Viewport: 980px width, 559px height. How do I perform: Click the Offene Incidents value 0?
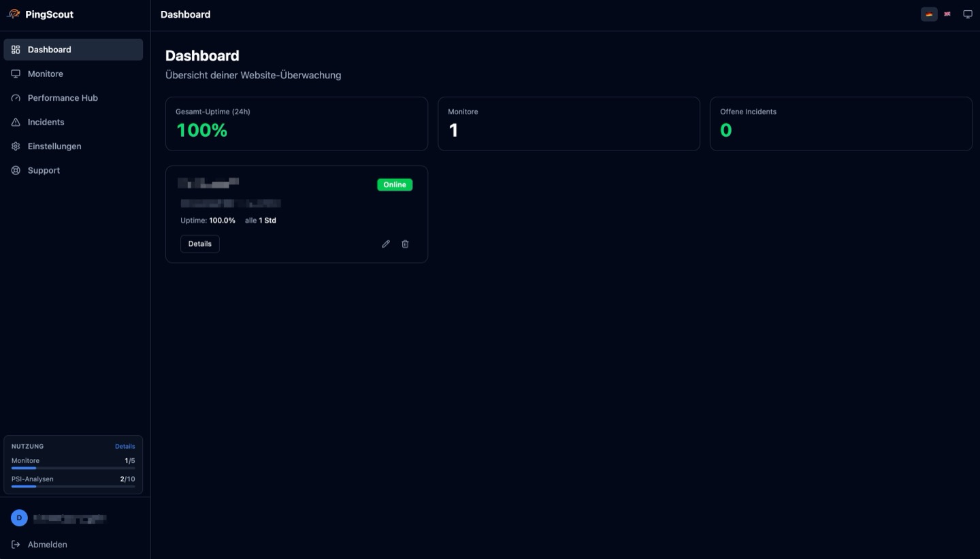pyautogui.click(x=726, y=130)
